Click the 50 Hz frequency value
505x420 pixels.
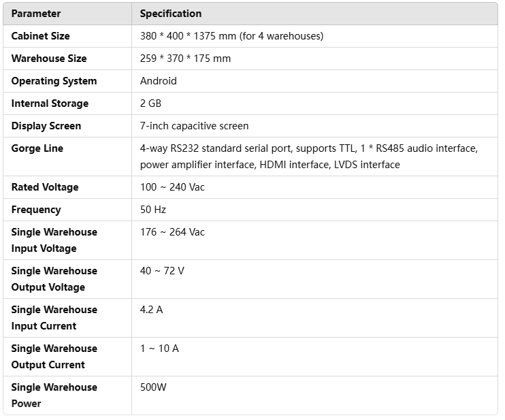(153, 210)
